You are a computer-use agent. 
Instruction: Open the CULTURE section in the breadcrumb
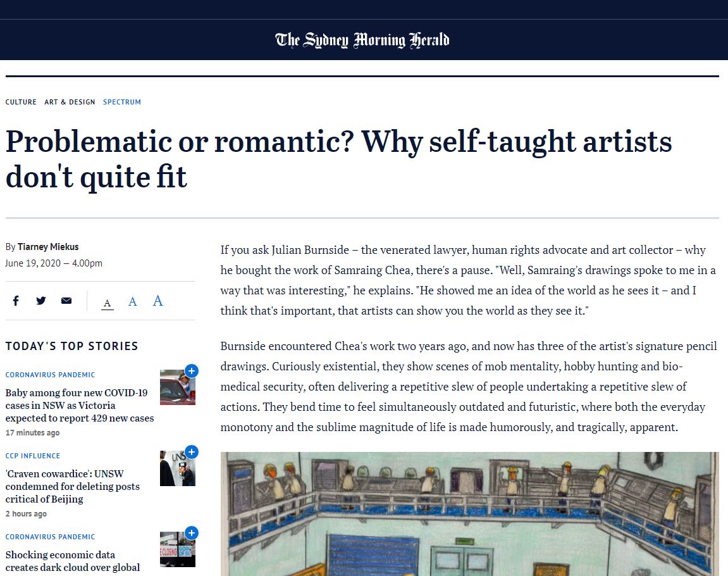(21, 102)
